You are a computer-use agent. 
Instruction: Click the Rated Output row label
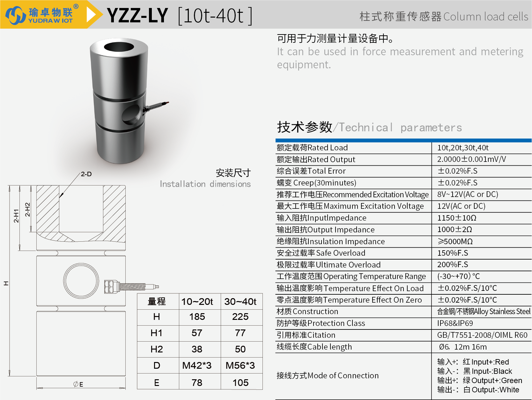tap(316, 159)
